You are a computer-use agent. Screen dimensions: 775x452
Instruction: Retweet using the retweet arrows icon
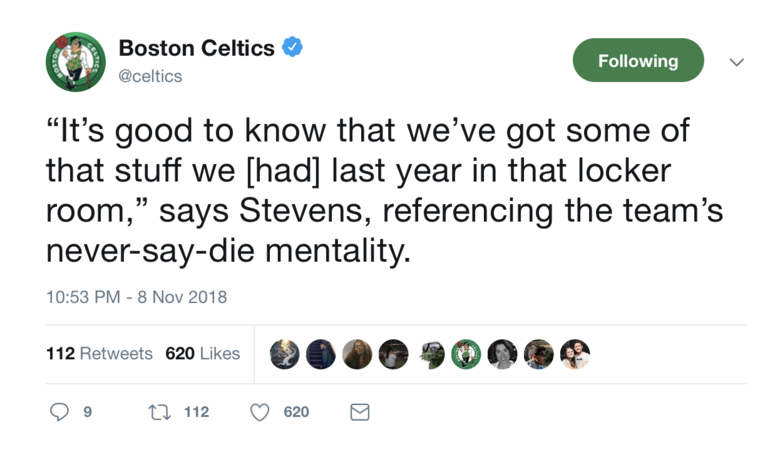160,412
